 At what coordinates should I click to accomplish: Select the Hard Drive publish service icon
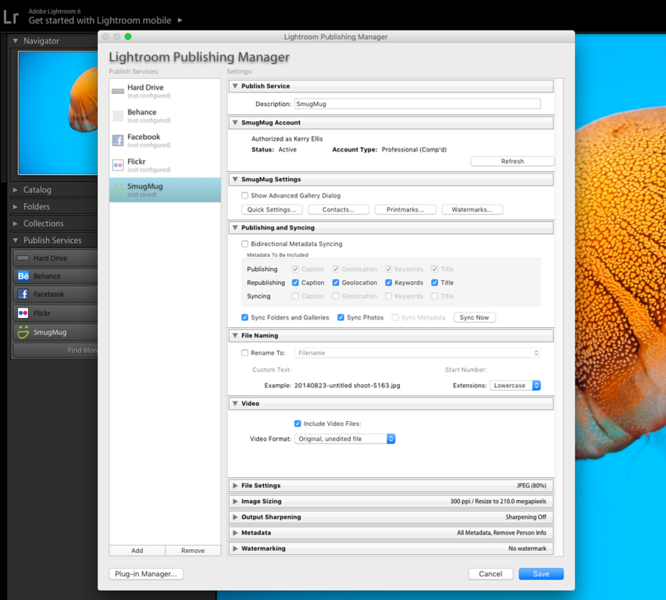click(x=118, y=91)
